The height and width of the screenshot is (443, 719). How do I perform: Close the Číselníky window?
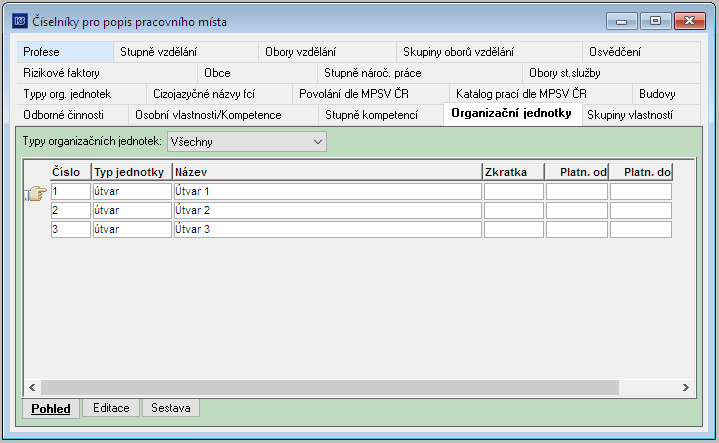690,21
